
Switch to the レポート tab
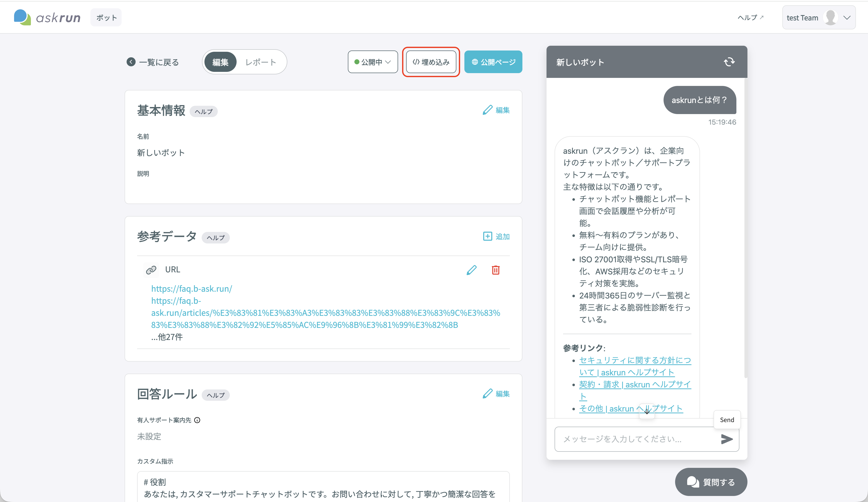click(x=261, y=62)
